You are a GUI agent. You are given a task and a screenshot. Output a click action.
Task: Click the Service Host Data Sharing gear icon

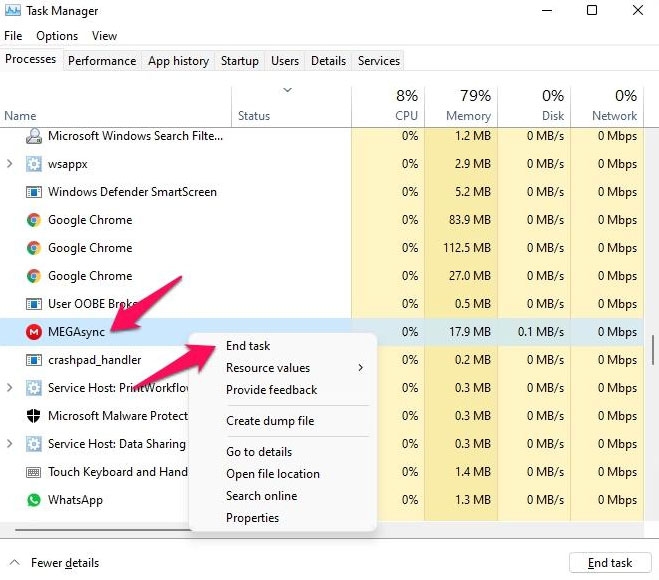34,444
